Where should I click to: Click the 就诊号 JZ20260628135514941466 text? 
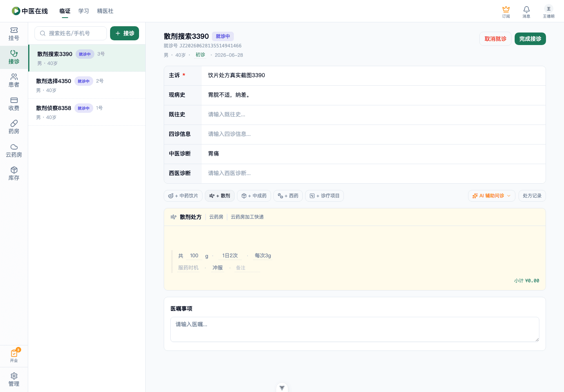(x=202, y=46)
